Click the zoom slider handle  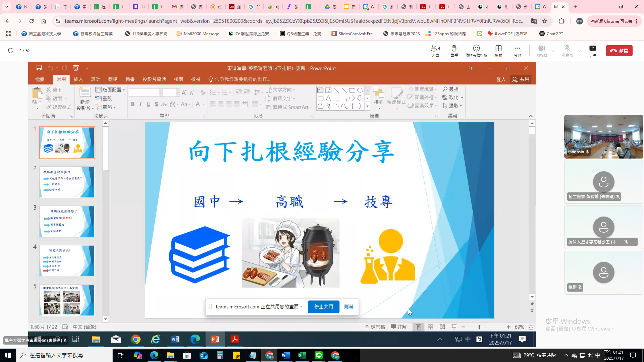(479, 327)
